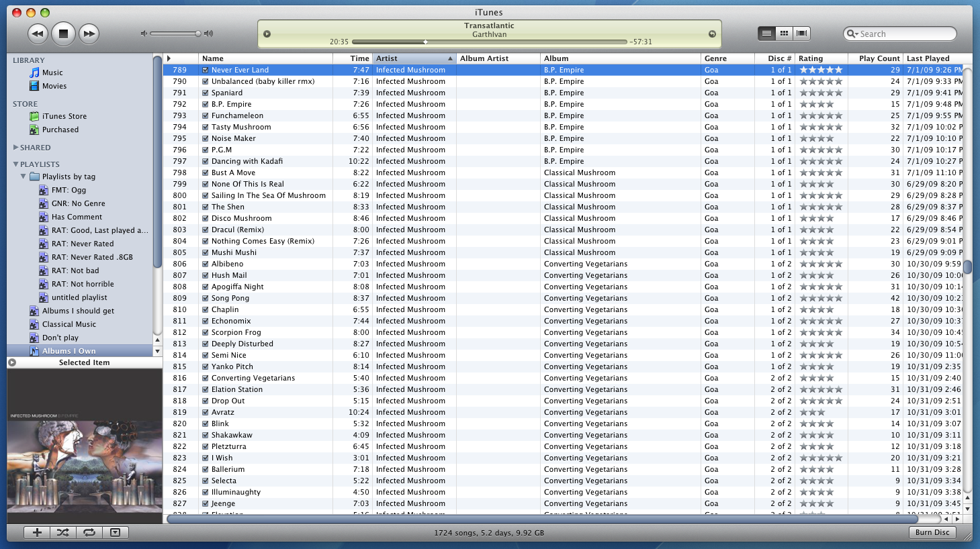Create a new playlist with plus button
The image size is (980, 549).
point(37,532)
